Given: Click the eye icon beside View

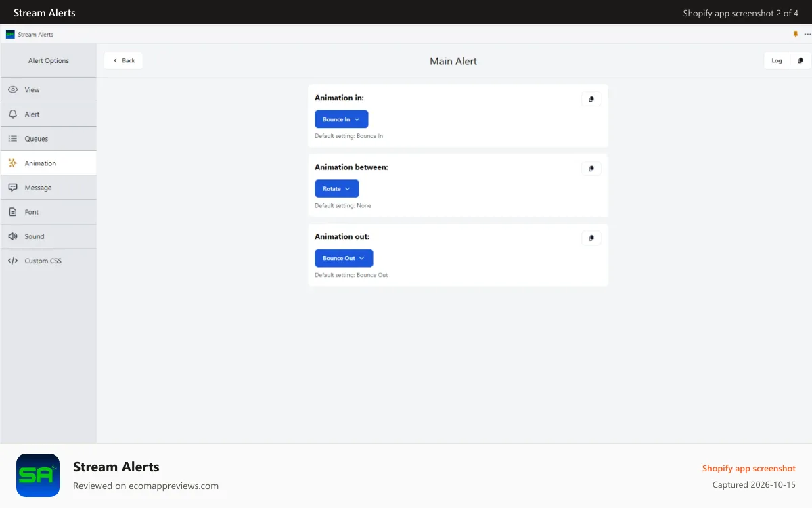Looking at the screenshot, I should coord(13,89).
